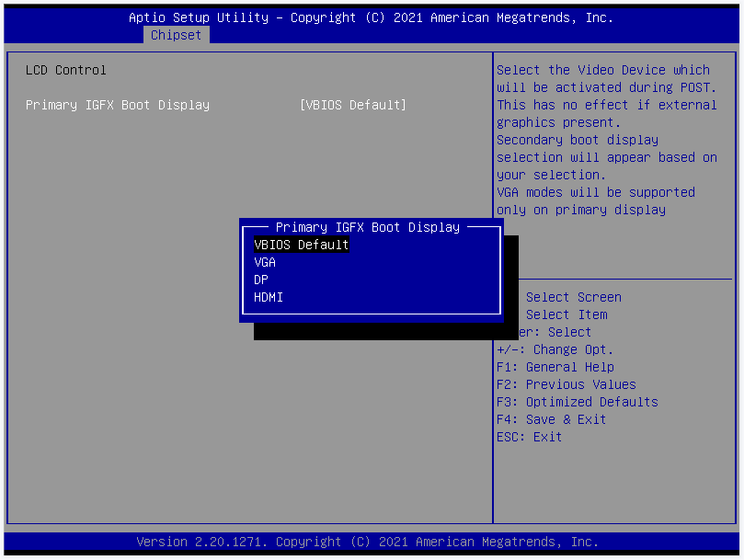
Task: Pick HDMI from the boot display popup
Action: (269, 297)
